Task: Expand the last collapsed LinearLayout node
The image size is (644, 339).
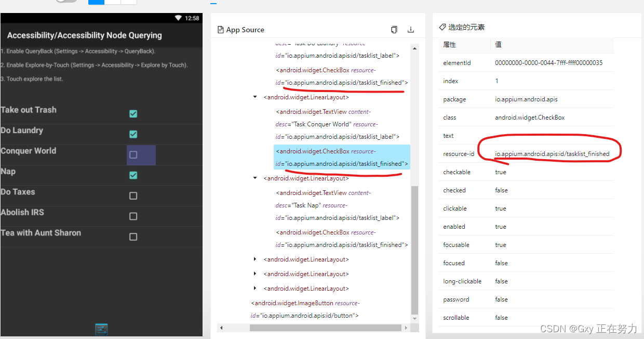Action: pos(254,288)
